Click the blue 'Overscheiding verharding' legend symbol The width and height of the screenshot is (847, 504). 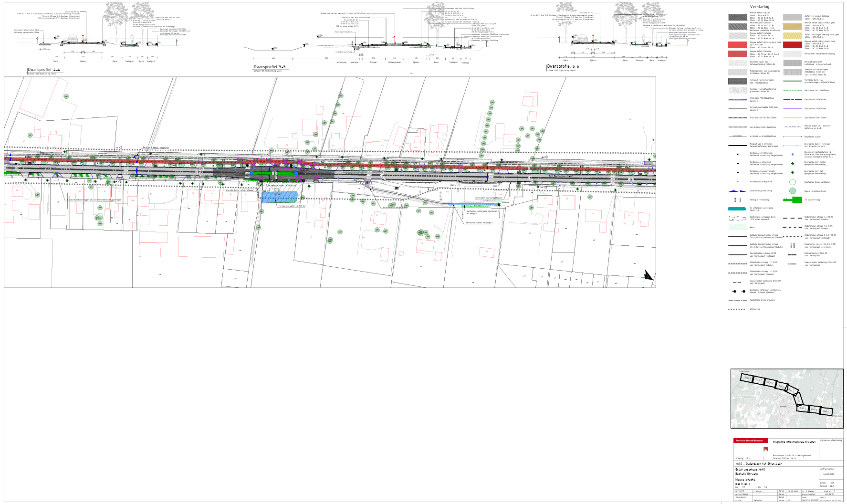point(737,191)
